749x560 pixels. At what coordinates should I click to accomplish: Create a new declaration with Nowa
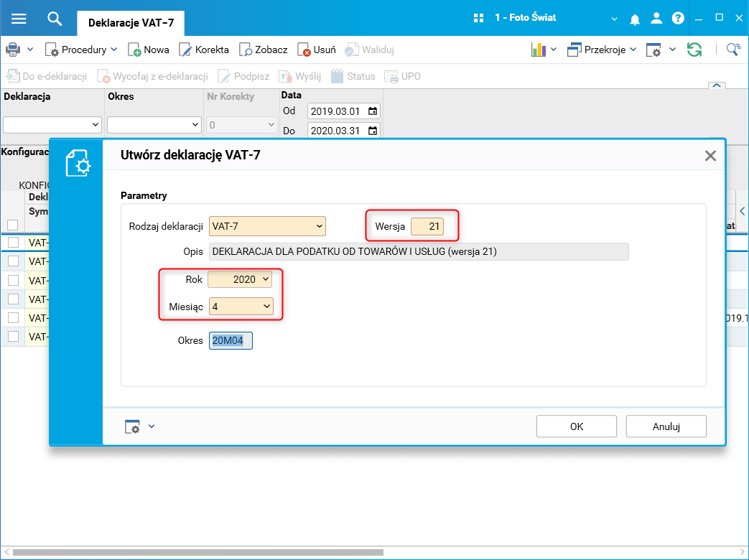149,50
